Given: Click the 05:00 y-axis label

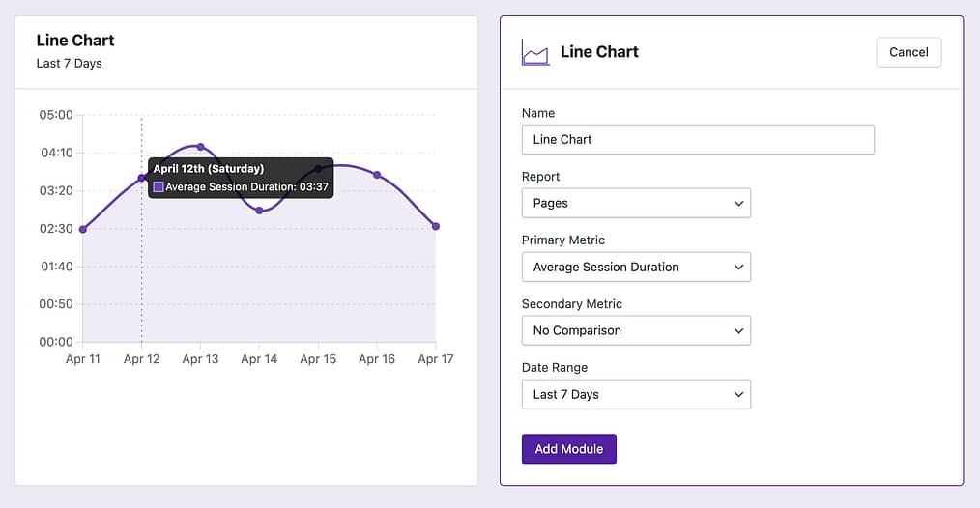Looking at the screenshot, I should (56, 115).
